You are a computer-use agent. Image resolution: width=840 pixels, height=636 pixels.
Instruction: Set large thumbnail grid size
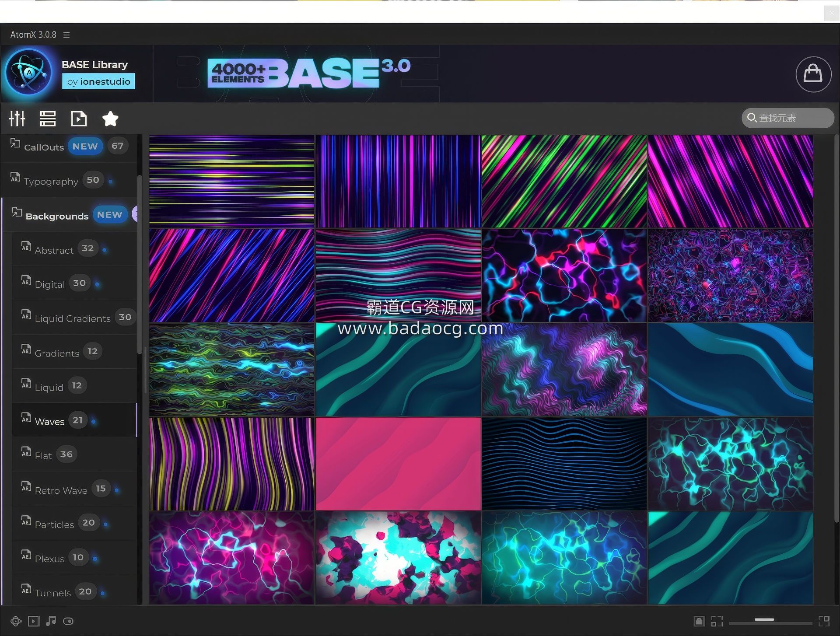tap(824, 621)
